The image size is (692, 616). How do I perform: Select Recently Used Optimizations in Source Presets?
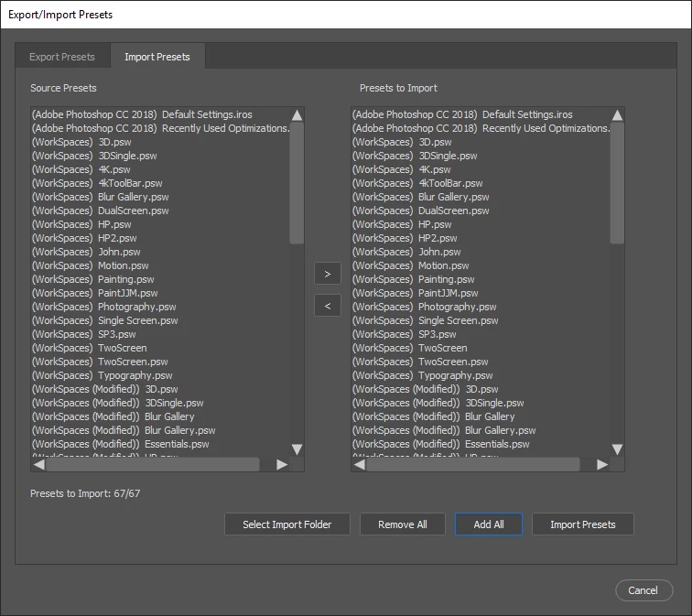161,128
